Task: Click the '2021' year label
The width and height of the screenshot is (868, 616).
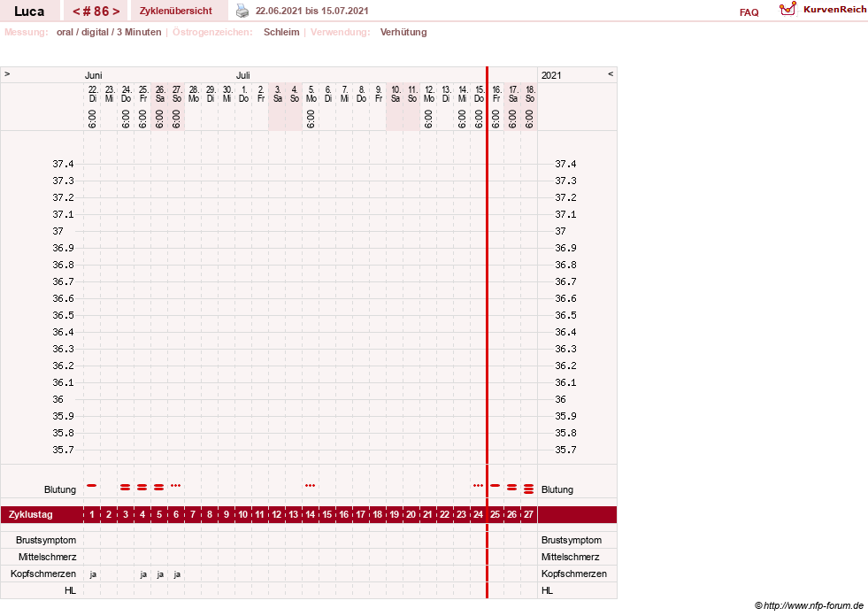Action: point(551,75)
